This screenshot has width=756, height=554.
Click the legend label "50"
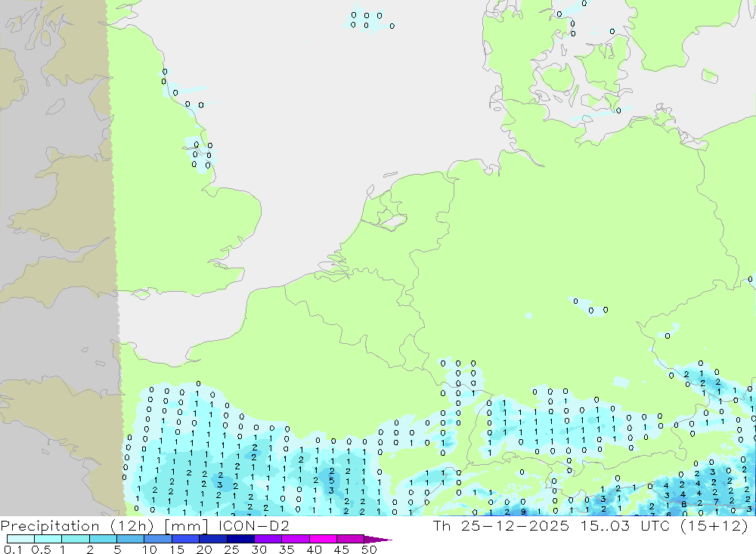coord(369,549)
